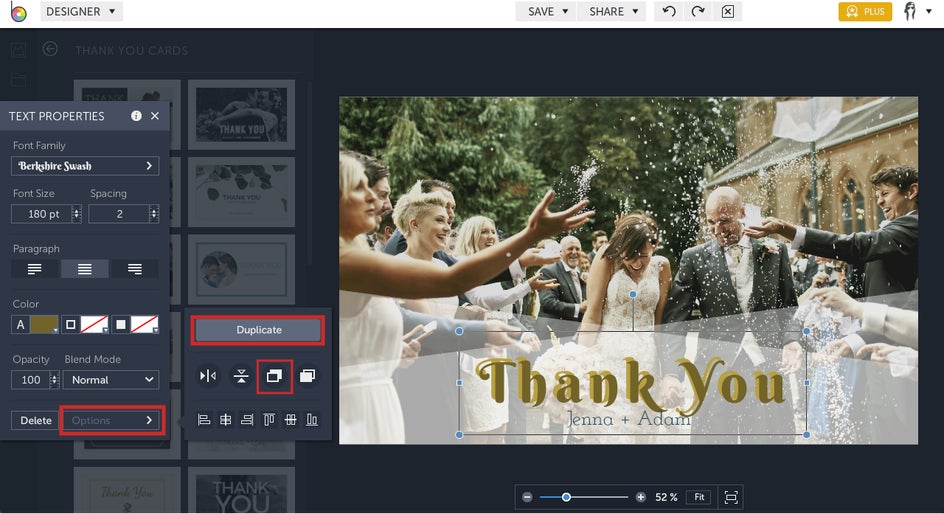Viewport: 944px width, 514px height.
Task: Choose the large THANK YOU text template
Action: pos(241,491)
